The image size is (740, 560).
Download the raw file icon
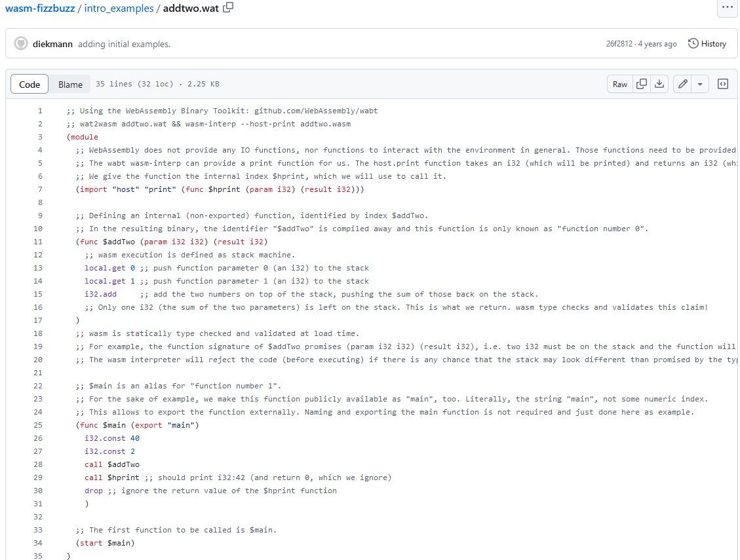(x=659, y=84)
